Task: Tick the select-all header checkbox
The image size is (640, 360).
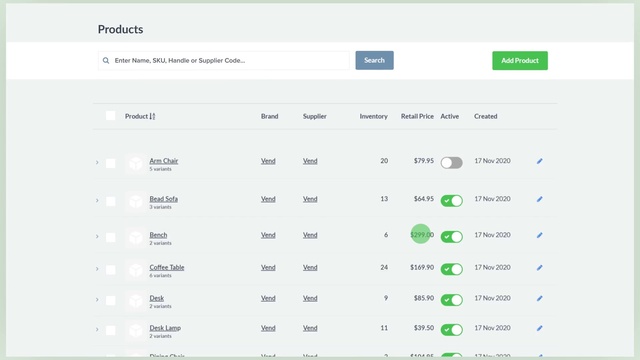Action: pyautogui.click(x=111, y=116)
